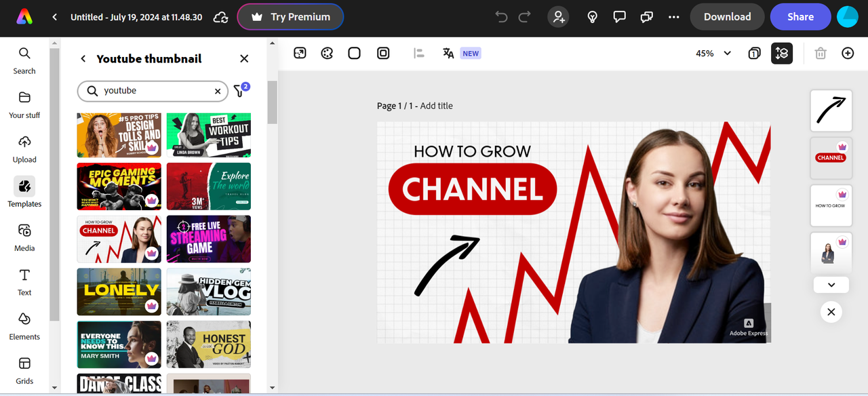Open the Grids panel
Image resolution: width=868 pixels, height=396 pixels.
point(24,371)
